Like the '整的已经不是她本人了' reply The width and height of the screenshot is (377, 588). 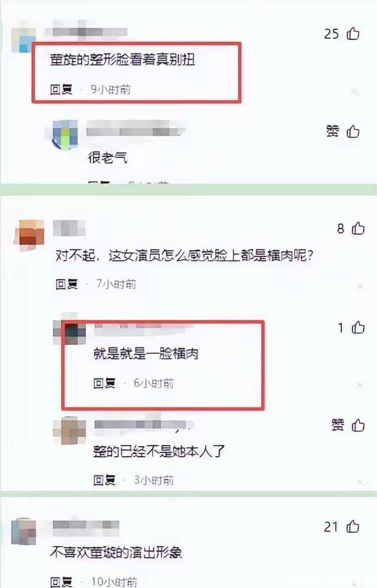(358, 425)
